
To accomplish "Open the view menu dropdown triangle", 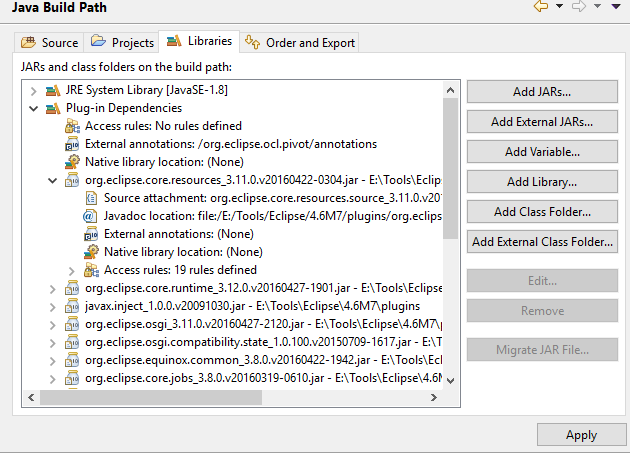I will [x=616, y=6].
